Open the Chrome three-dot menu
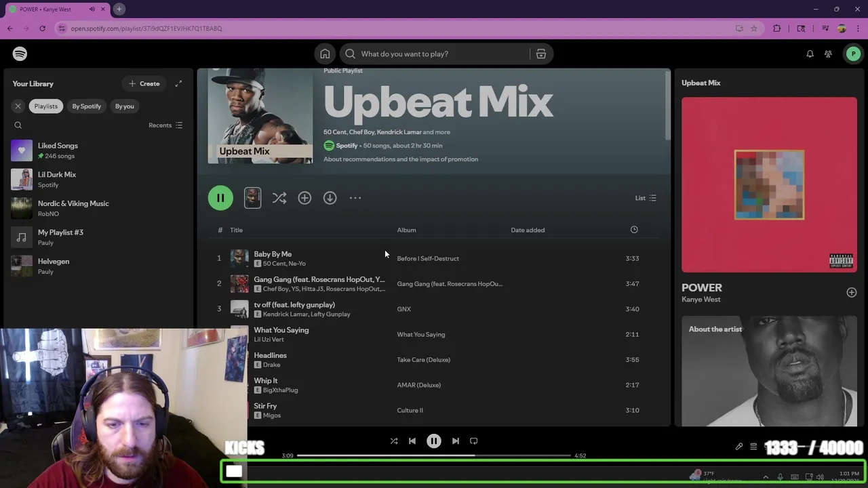The image size is (868, 488). (x=858, y=28)
